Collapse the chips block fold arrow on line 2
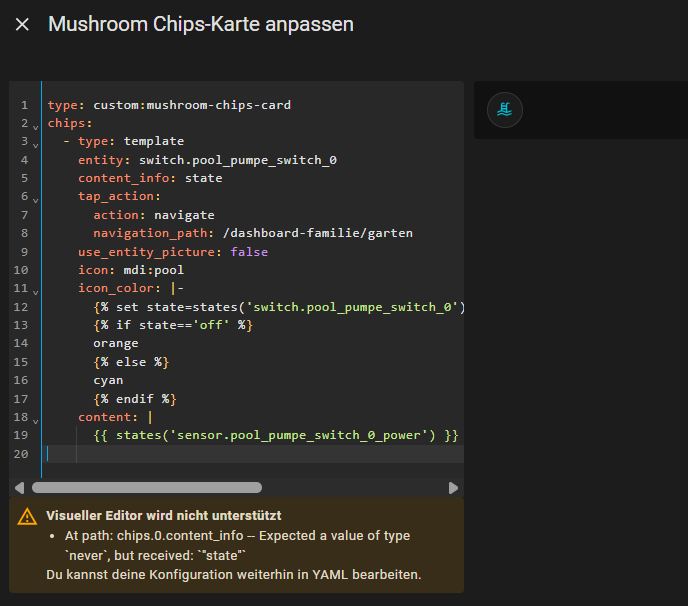This screenshot has height=606, width=688. pos(36,127)
